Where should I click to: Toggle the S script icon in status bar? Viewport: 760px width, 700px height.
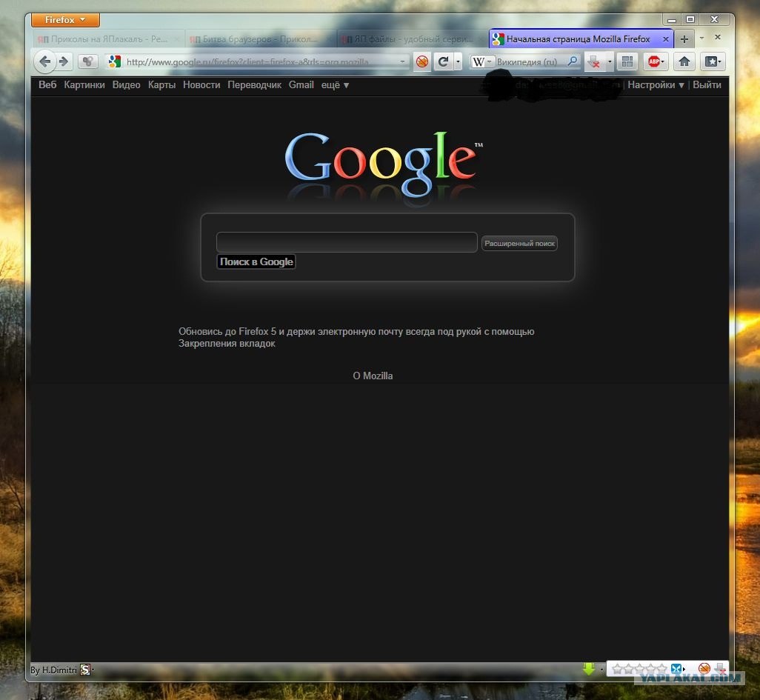(x=85, y=670)
